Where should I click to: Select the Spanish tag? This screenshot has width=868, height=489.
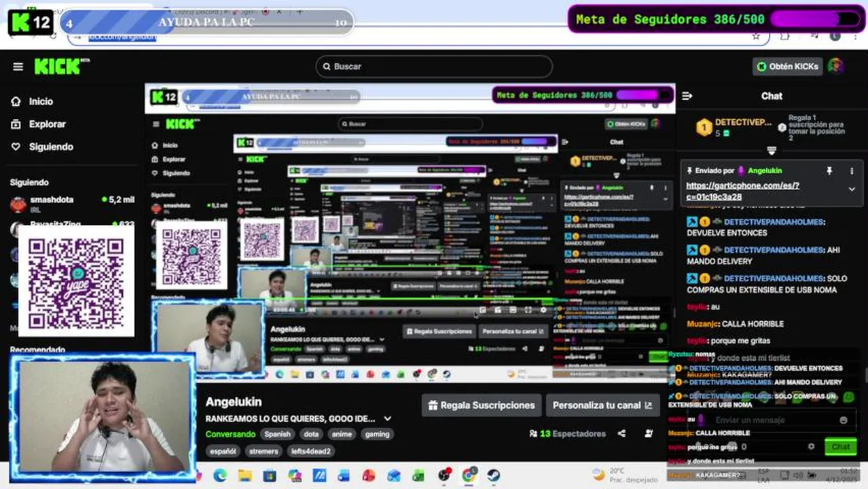[277, 434]
